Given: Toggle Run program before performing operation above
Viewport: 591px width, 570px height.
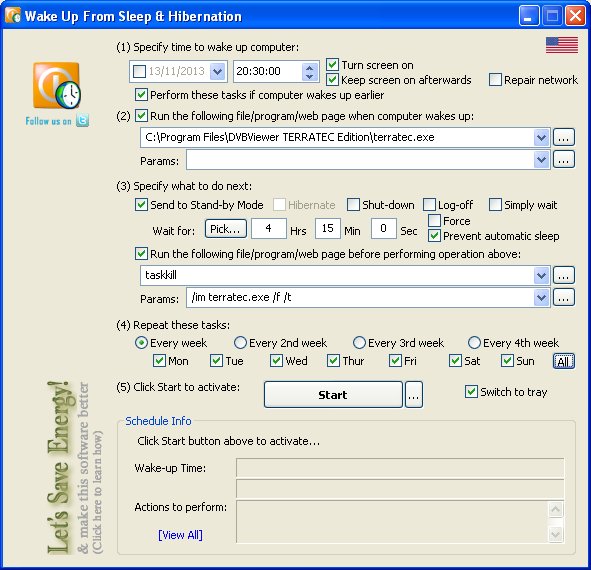Looking at the screenshot, I should [141, 253].
